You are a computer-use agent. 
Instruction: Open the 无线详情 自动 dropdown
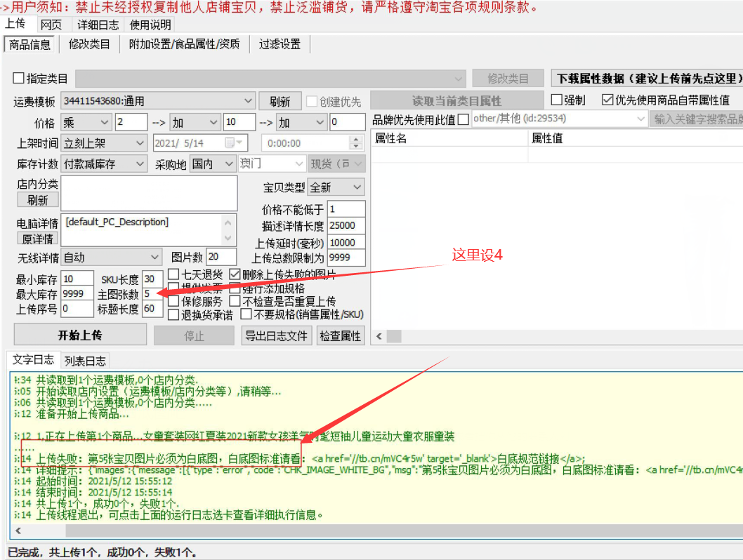pyautogui.click(x=154, y=258)
